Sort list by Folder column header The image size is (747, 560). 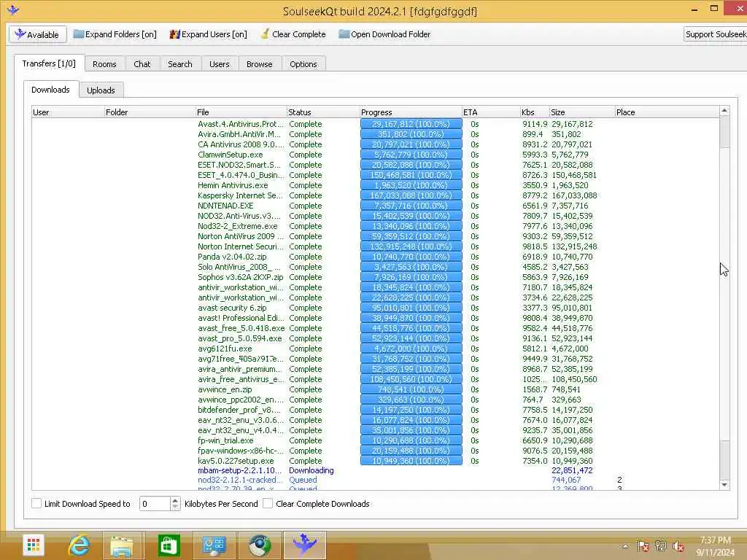point(150,112)
